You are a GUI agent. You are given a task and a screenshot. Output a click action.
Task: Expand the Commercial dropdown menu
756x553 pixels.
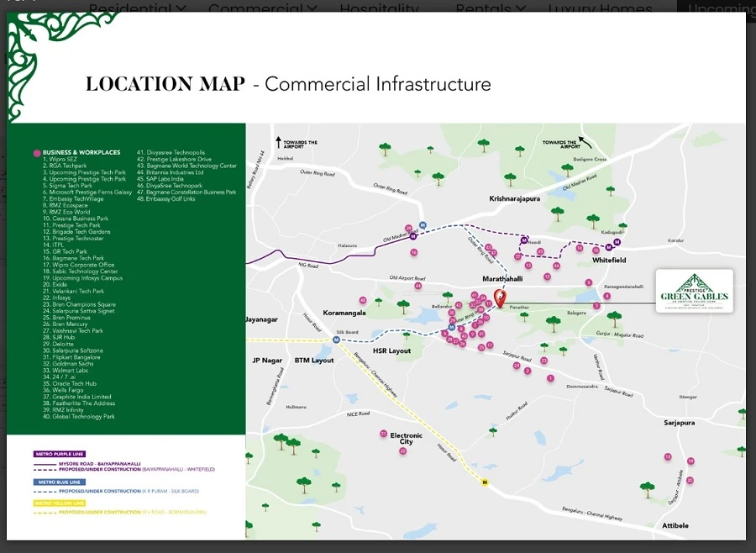point(262,9)
